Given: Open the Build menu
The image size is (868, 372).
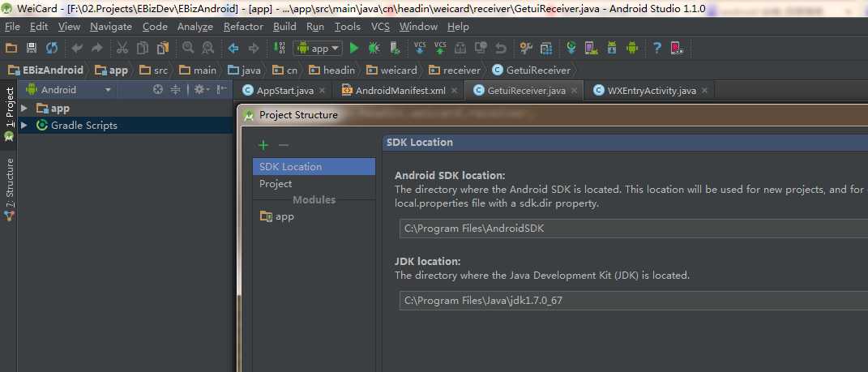Looking at the screenshot, I should (284, 27).
